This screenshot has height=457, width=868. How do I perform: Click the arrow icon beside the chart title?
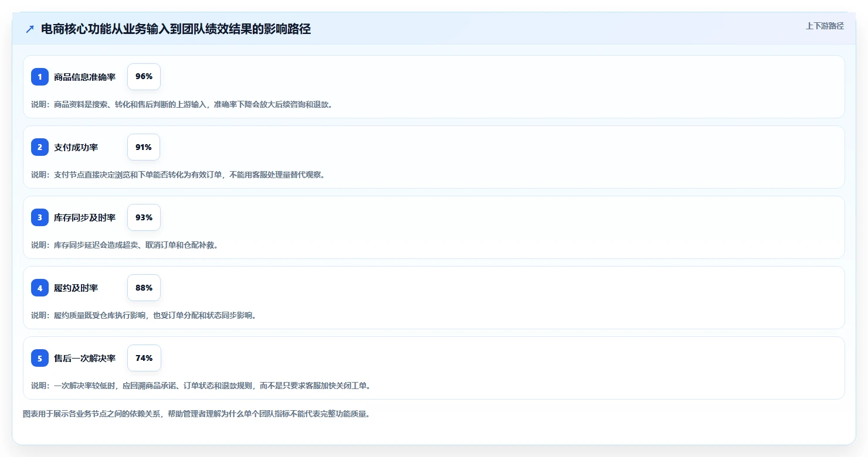click(x=30, y=29)
